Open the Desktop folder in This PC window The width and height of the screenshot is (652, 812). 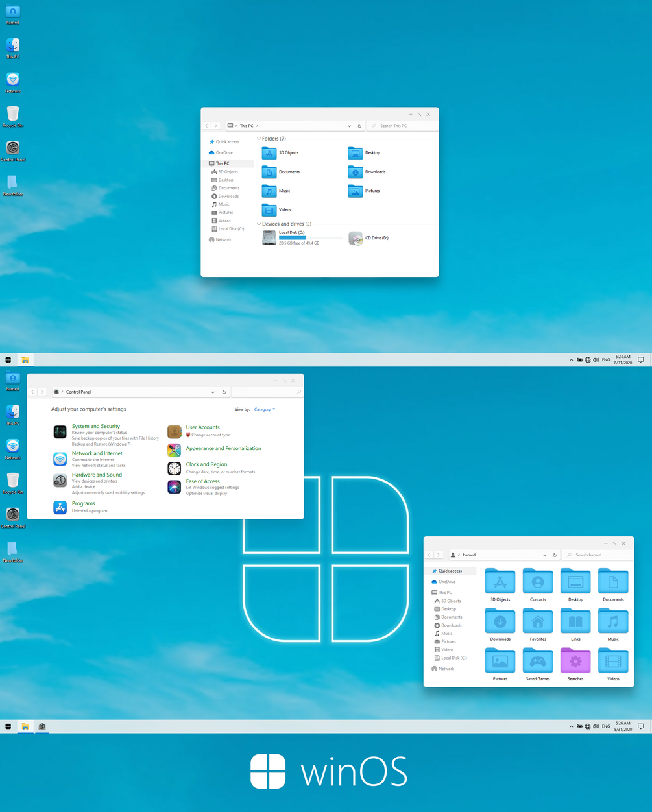(356, 153)
